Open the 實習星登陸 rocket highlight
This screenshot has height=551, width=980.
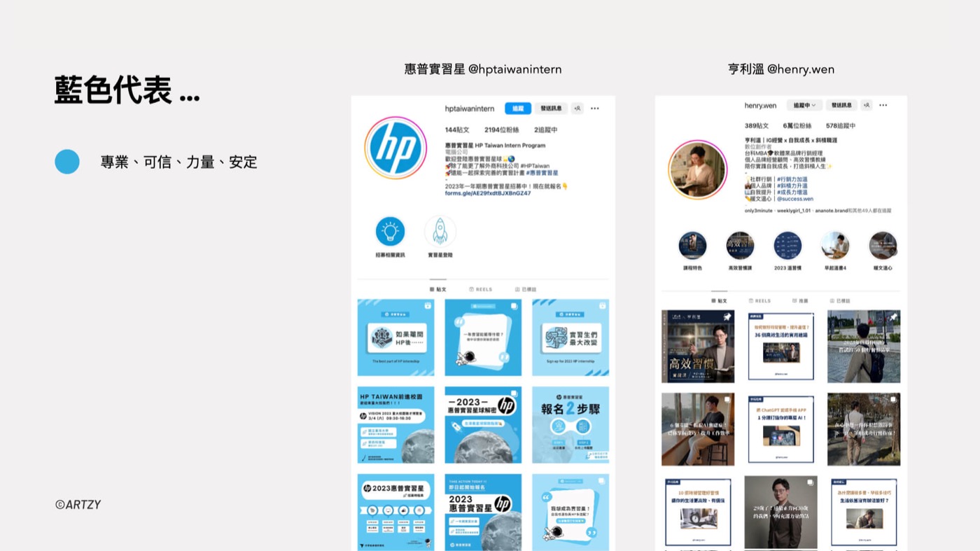(440, 231)
